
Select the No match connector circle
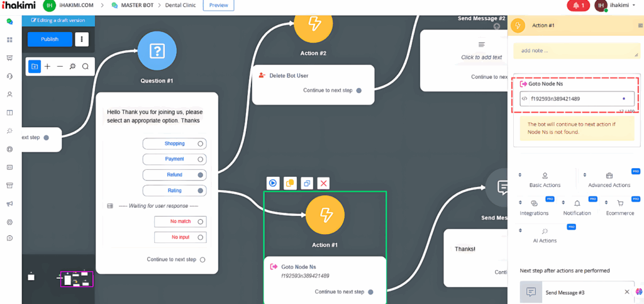coord(201,222)
